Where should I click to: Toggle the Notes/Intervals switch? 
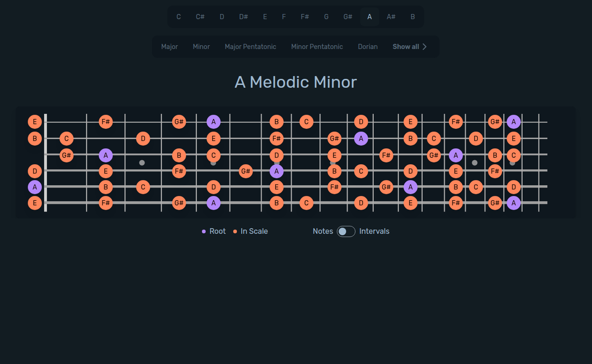(345, 231)
